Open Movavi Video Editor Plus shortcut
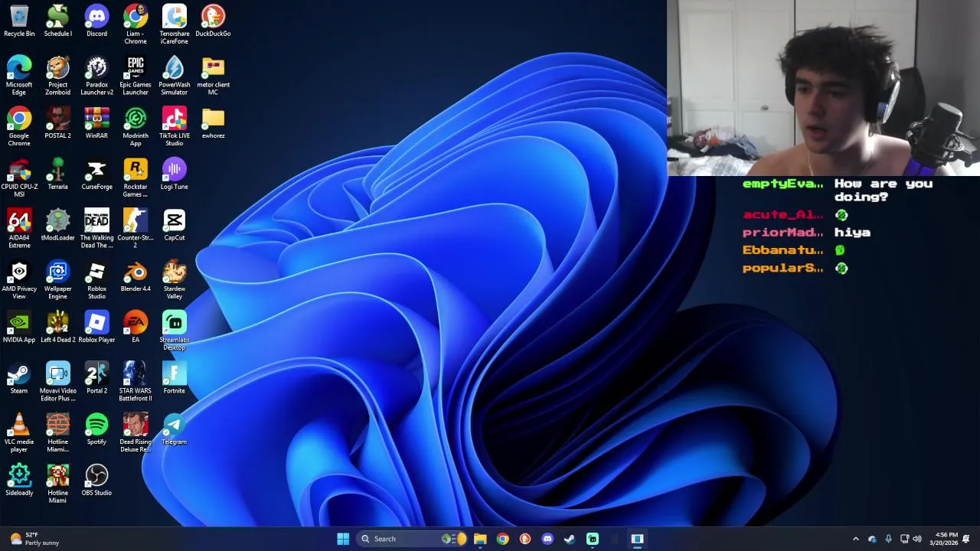The image size is (980, 551). 57,382
